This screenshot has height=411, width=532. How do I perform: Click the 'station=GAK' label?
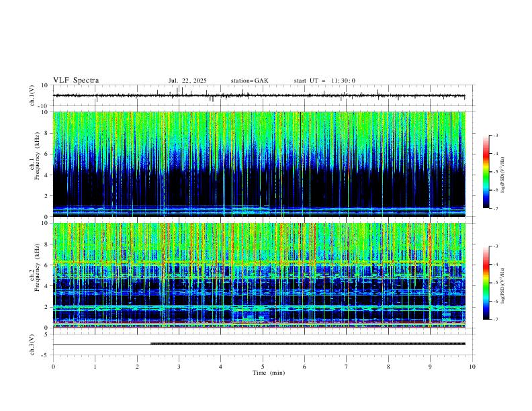[x=249, y=81]
